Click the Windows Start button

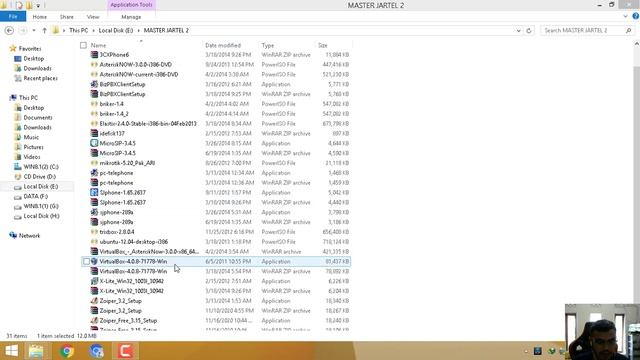tap(11, 351)
